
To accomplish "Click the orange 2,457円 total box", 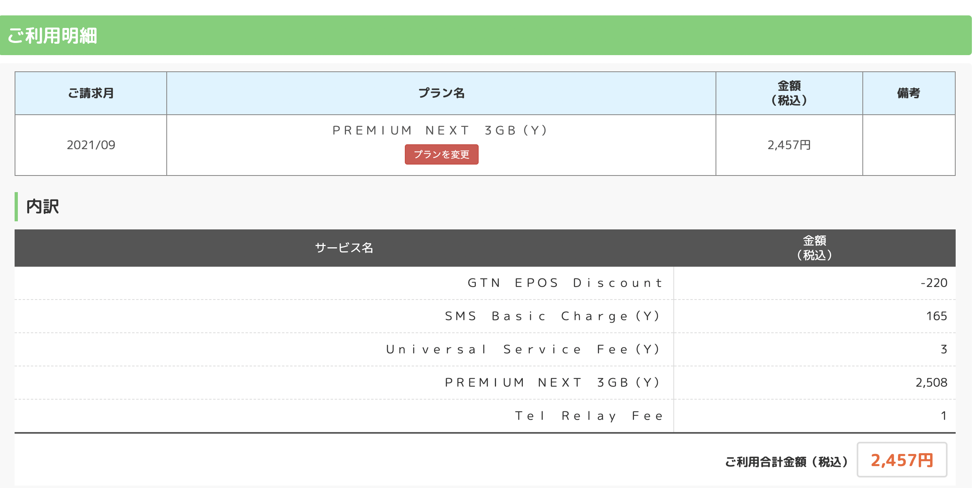I will [902, 460].
